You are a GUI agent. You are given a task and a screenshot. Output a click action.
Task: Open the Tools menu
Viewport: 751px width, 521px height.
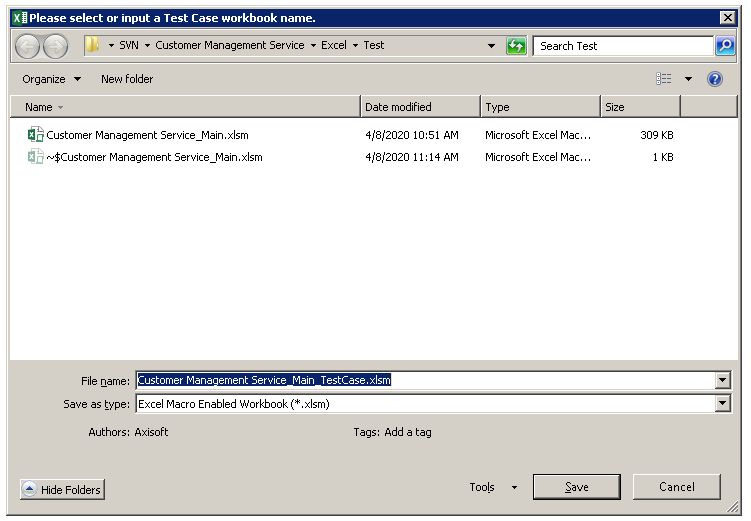(493, 487)
